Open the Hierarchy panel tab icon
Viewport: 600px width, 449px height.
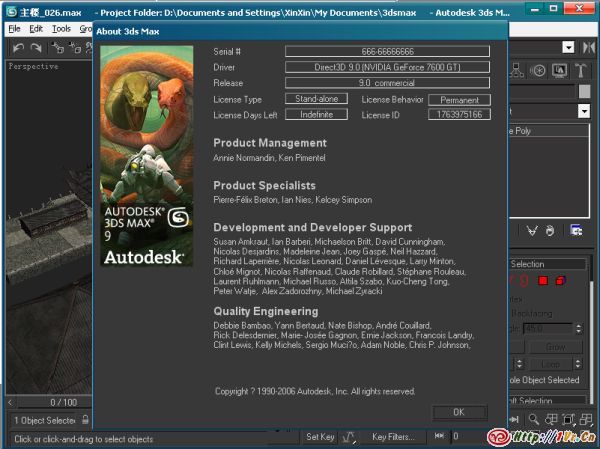coord(516,71)
